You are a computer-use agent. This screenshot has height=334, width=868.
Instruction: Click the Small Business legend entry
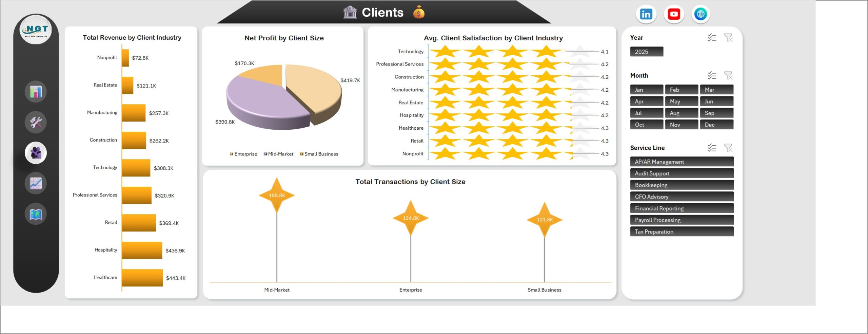pos(319,154)
